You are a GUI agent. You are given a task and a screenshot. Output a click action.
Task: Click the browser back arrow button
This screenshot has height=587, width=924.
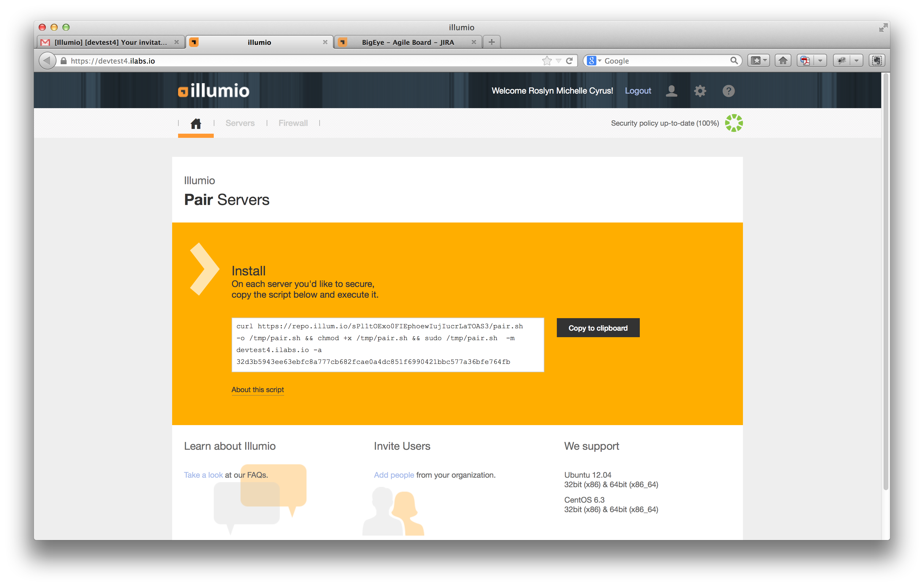click(47, 61)
